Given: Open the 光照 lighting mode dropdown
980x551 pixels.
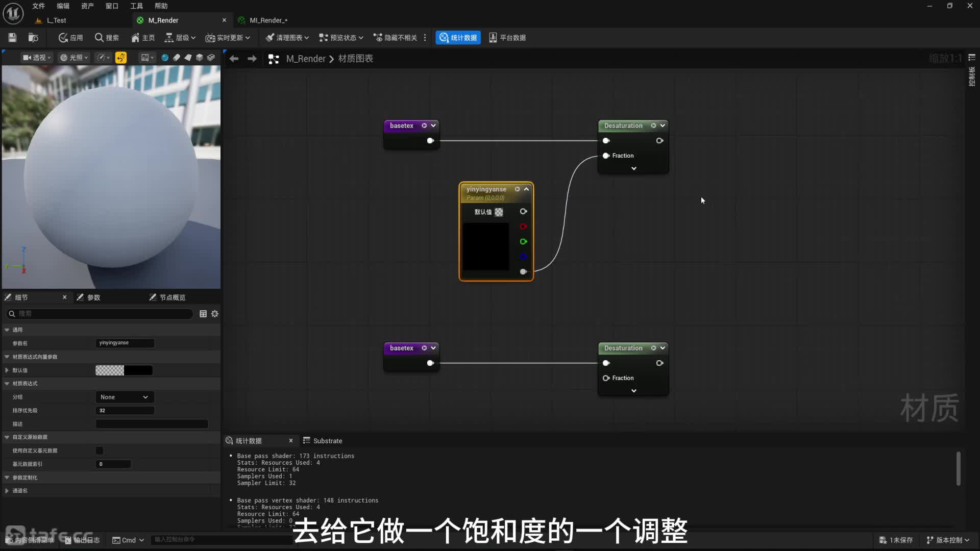Looking at the screenshot, I should (75, 58).
